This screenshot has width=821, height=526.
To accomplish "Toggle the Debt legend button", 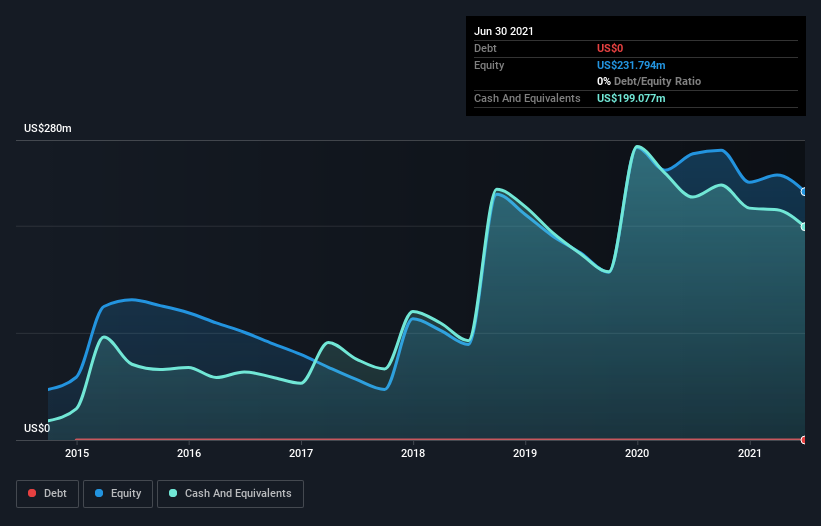I will [x=47, y=494].
